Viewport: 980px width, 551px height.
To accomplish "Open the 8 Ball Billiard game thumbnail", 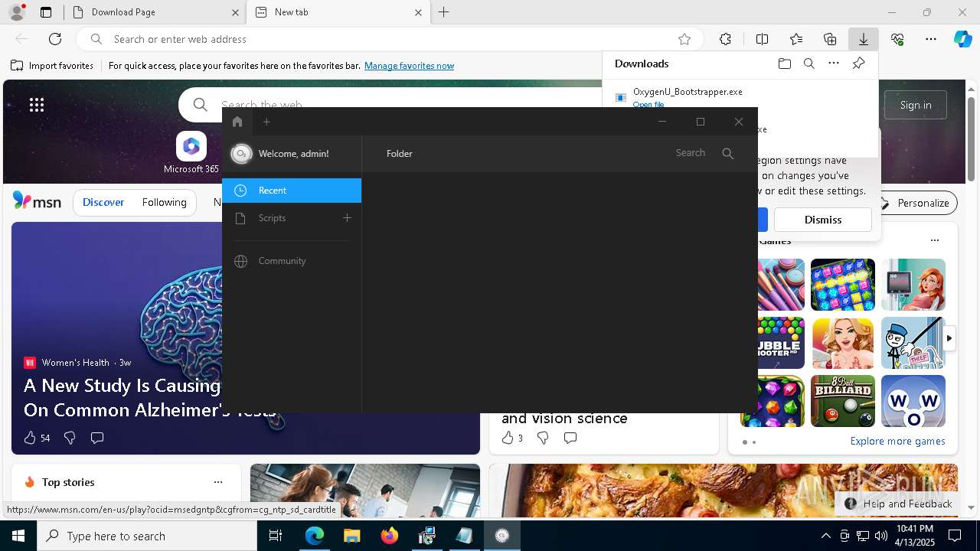I will click(843, 401).
